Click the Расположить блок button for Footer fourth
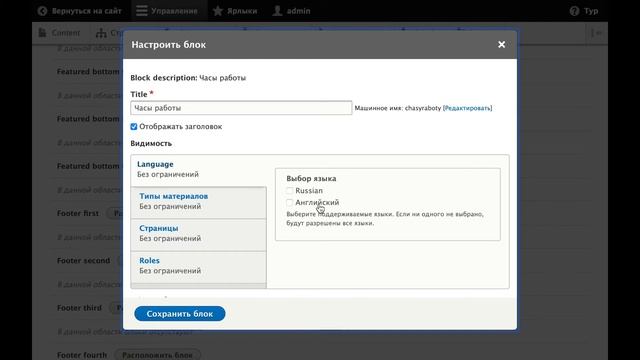This screenshot has width=640, height=360. pyautogui.click(x=158, y=355)
